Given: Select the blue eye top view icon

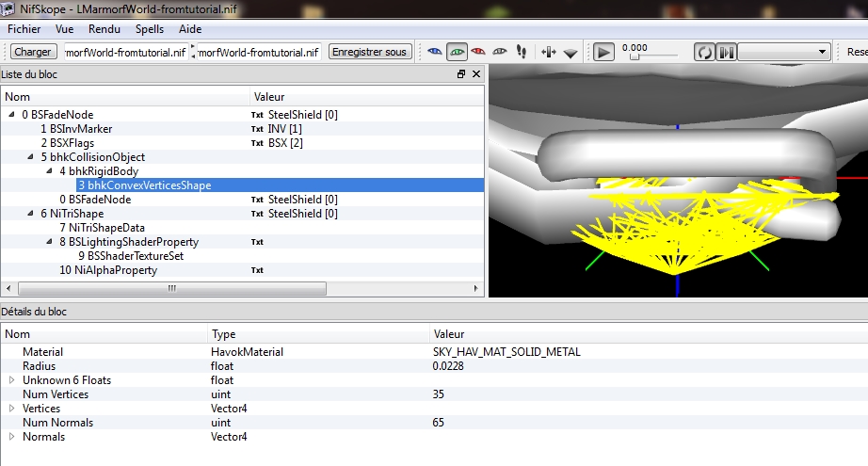Looking at the screenshot, I should pos(435,52).
